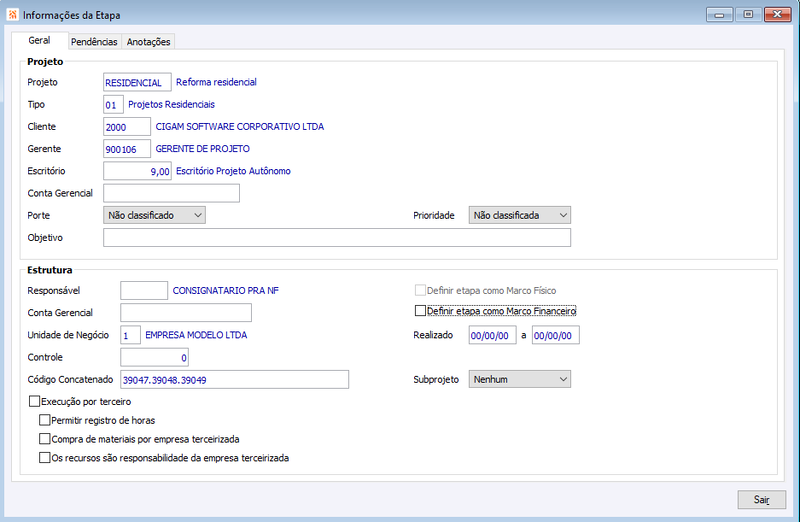This screenshot has width=800, height=522.
Task: Click CIGAM SOFTWARE CORPORATIVO LTDA text
Action: (x=240, y=127)
